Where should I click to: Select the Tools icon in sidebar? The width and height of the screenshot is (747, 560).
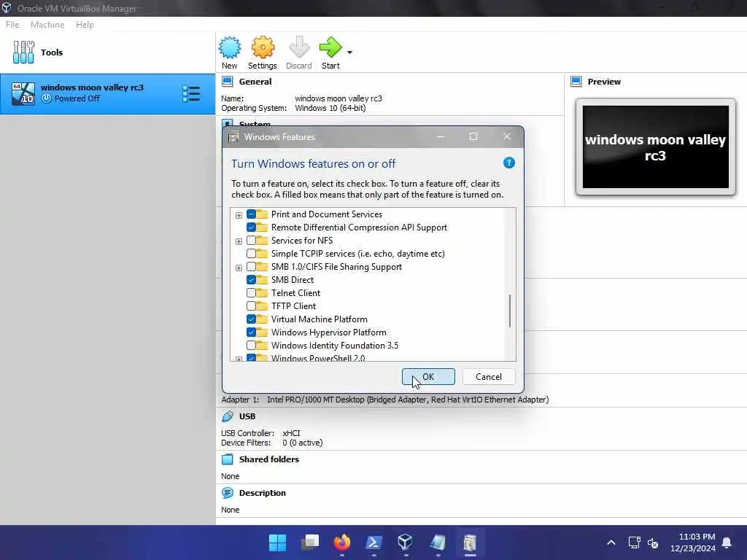(x=23, y=52)
